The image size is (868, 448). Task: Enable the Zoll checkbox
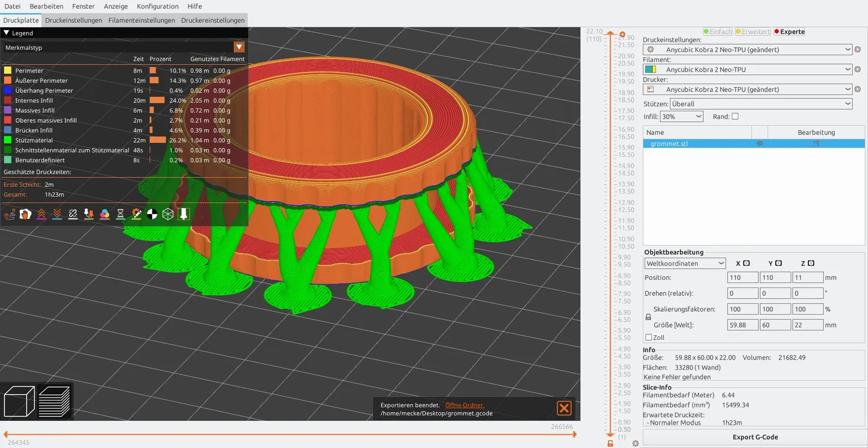(648, 337)
